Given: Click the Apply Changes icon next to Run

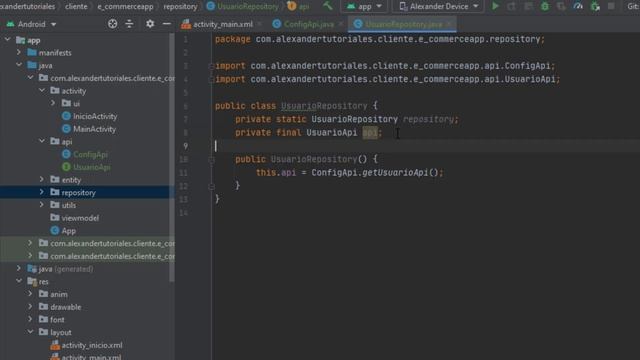Looking at the screenshot, I should coord(511,6).
